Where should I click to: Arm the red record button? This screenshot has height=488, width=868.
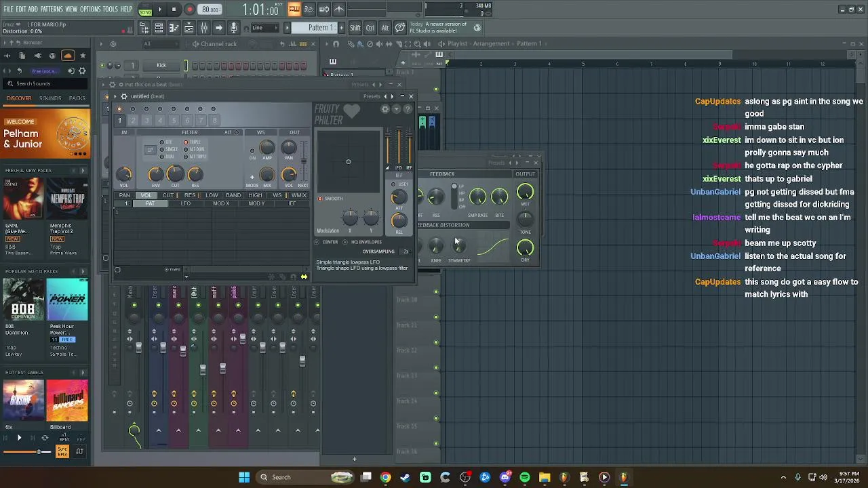click(189, 9)
